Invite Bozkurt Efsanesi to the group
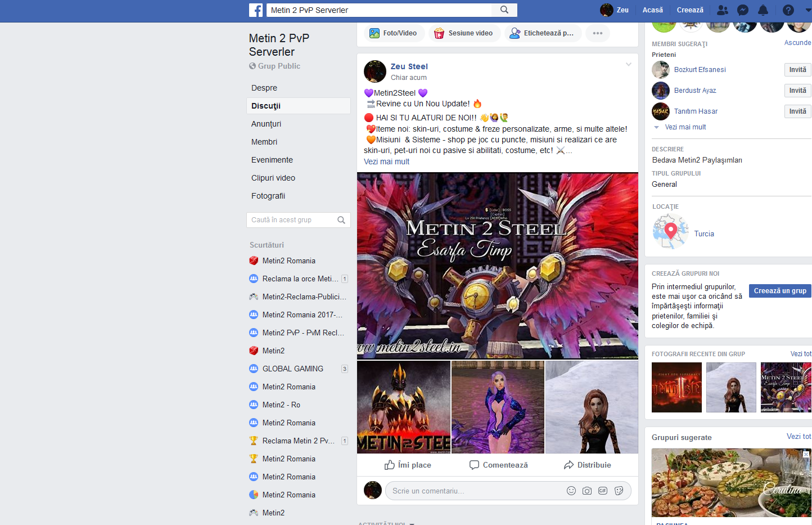The image size is (812, 525). 797,70
